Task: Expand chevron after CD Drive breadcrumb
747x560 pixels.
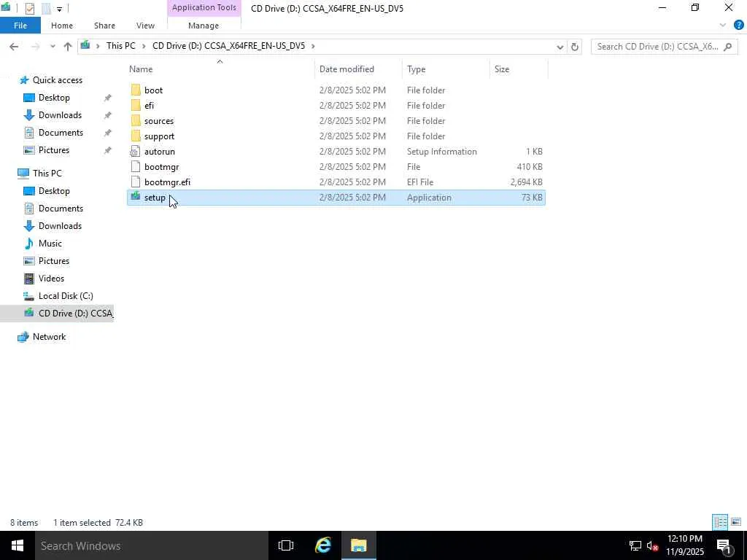Action: coord(313,46)
